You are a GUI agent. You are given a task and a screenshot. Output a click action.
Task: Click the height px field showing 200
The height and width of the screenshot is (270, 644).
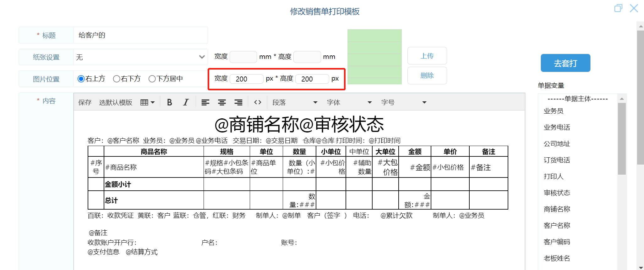click(x=312, y=79)
